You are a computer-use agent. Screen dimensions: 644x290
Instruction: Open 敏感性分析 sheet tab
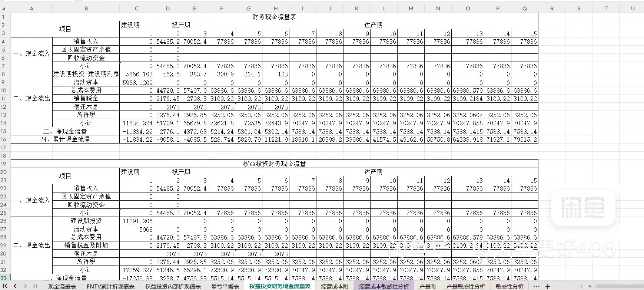tap(509, 286)
